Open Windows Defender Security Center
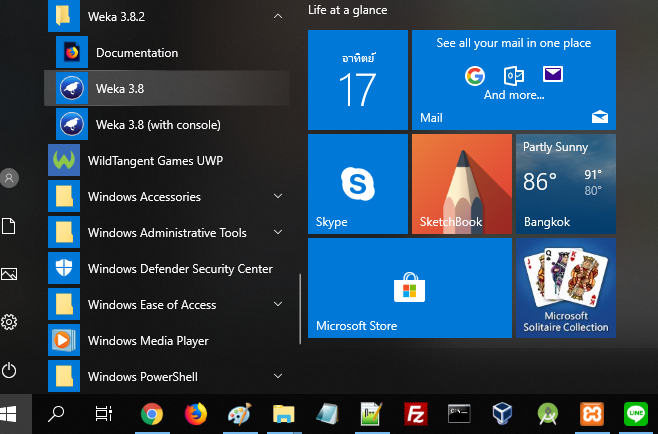The width and height of the screenshot is (658, 434). pyautogui.click(x=180, y=269)
